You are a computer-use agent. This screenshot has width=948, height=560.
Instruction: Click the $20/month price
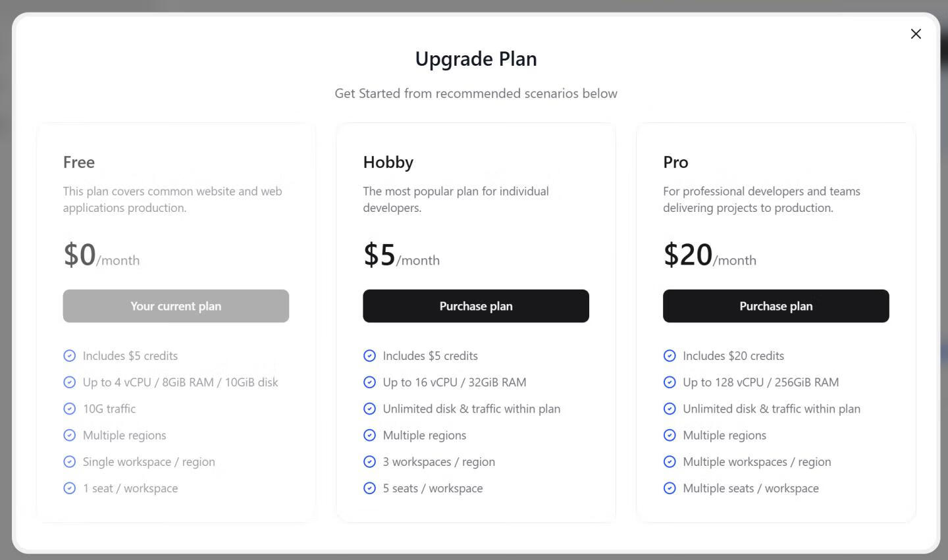(x=709, y=255)
